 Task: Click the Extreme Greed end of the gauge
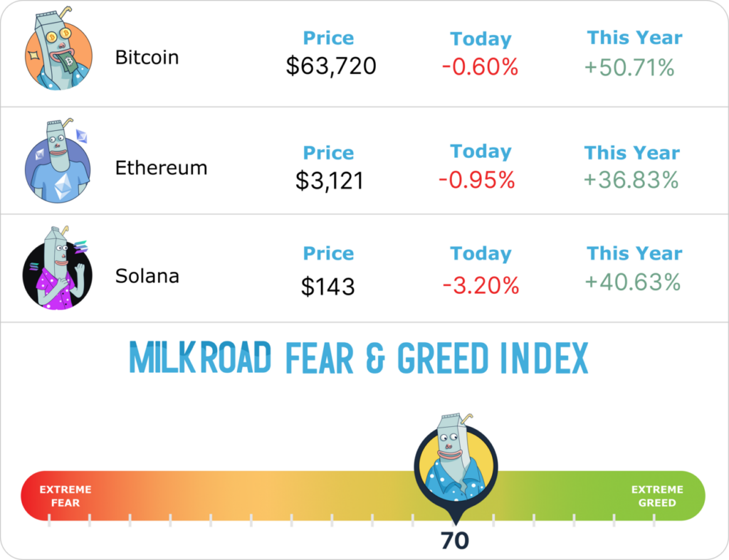(x=657, y=496)
